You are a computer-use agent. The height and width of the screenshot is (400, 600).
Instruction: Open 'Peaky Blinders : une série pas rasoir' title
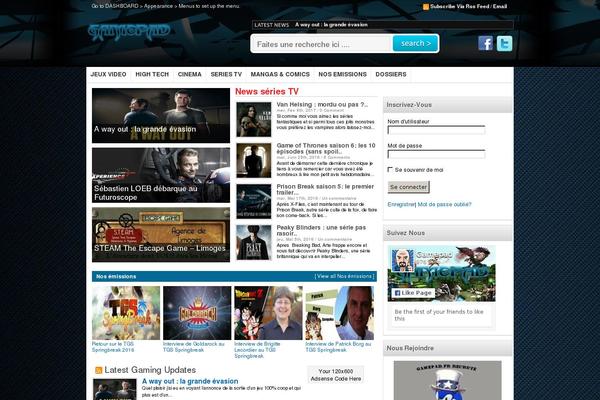pyautogui.click(x=321, y=230)
